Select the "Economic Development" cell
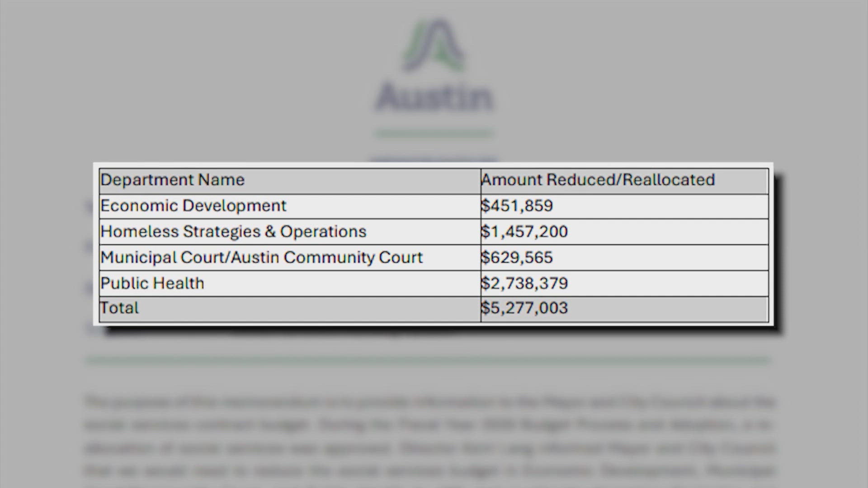The image size is (868, 488). [x=290, y=206]
